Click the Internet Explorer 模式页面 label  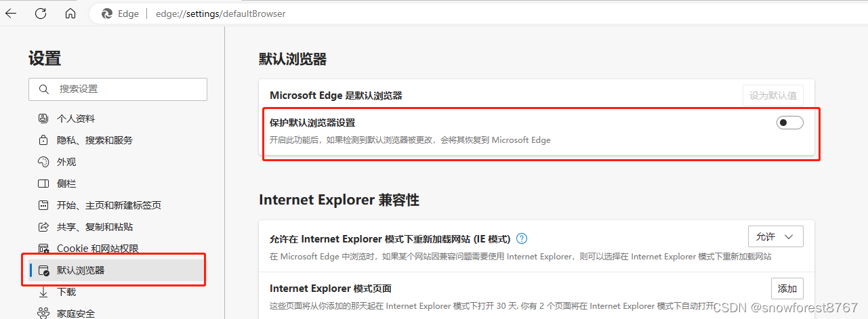(x=331, y=289)
